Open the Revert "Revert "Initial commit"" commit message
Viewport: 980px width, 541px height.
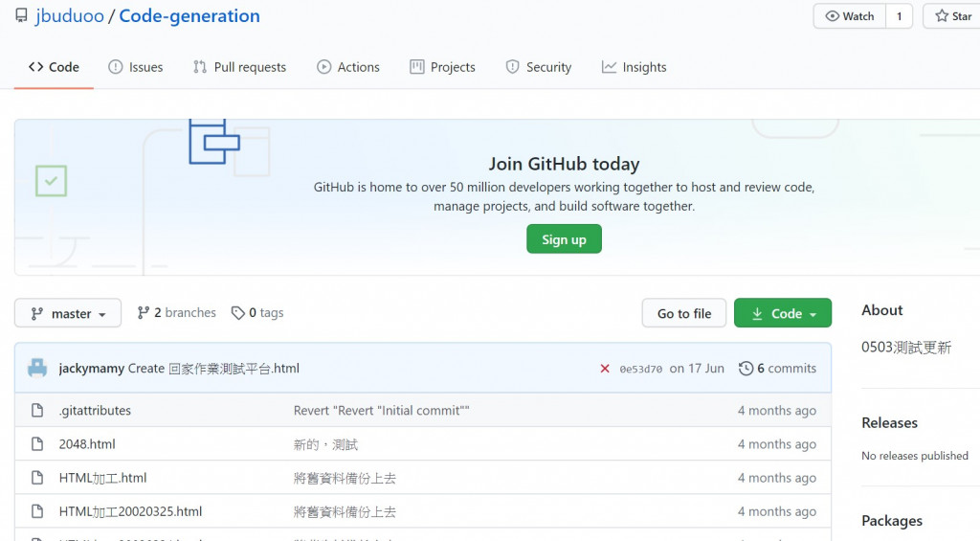[381, 410]
